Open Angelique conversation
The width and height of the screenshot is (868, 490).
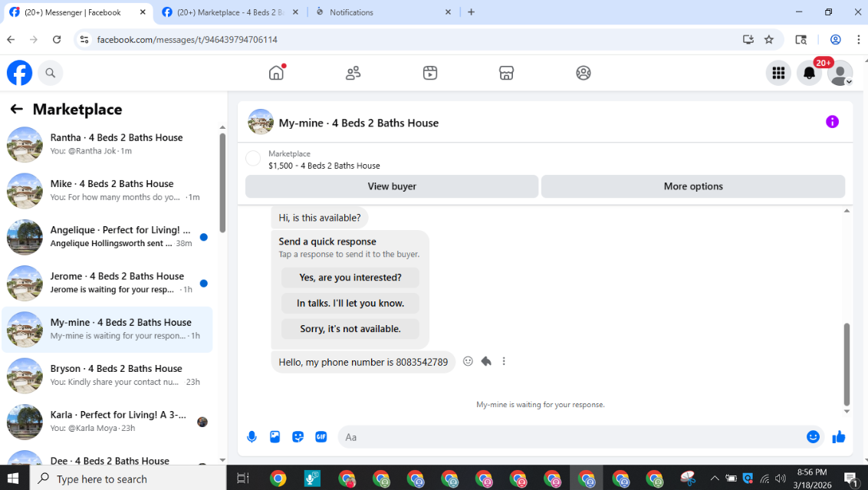pos(107,236)
